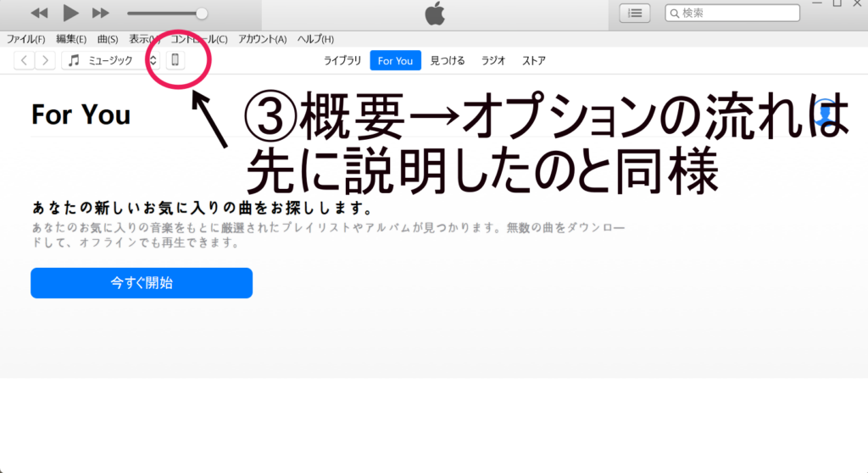Expand the ミュージック media type dropdown
Image resolution: width=868 pixels, height=473 pixels.
111,60
